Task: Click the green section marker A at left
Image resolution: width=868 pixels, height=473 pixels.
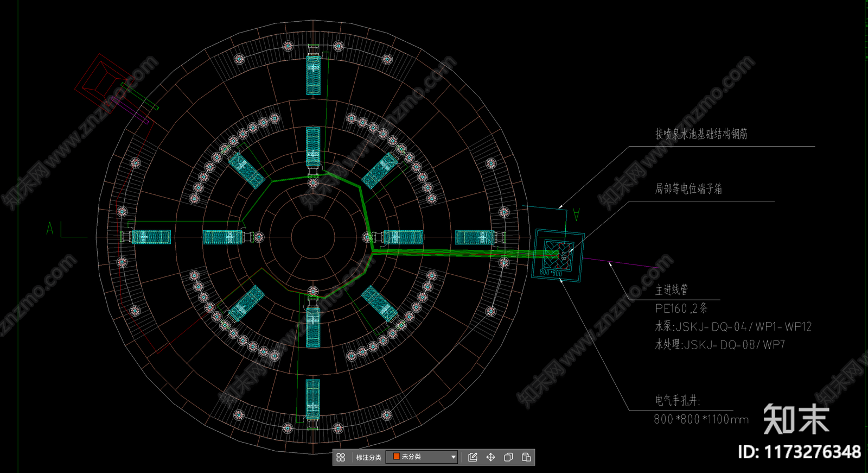Action: [50, 229]
